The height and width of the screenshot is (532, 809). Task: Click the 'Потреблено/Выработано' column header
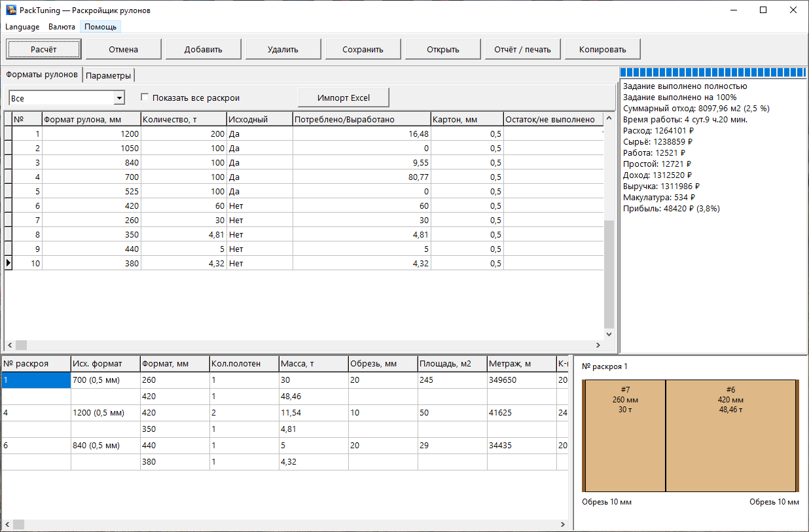point(361,119)
